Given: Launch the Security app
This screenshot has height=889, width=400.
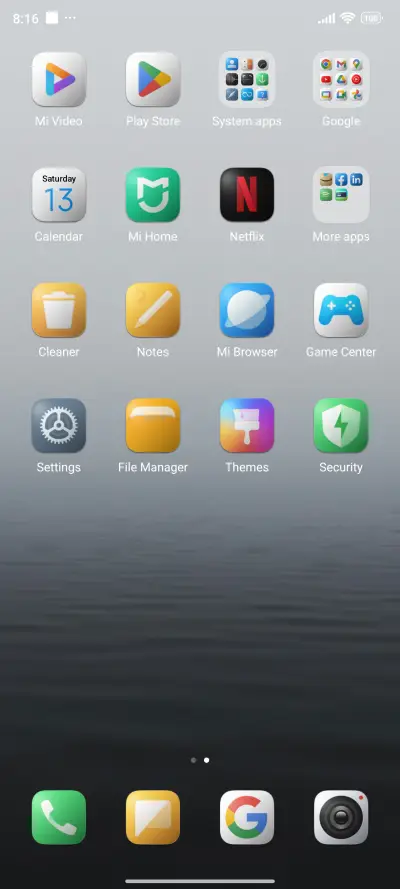Looking at the screenshot, I should (341, 425).
